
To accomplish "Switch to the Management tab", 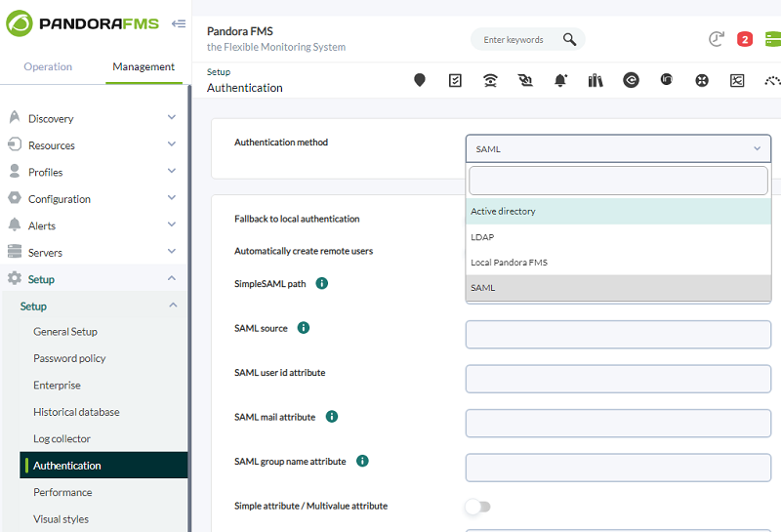I will tap(144, 66).
